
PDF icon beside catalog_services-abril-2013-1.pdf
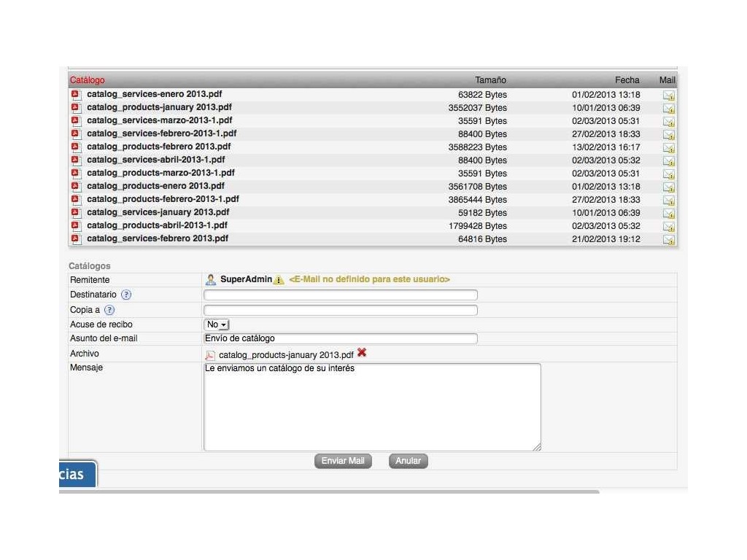click(76, 160)
